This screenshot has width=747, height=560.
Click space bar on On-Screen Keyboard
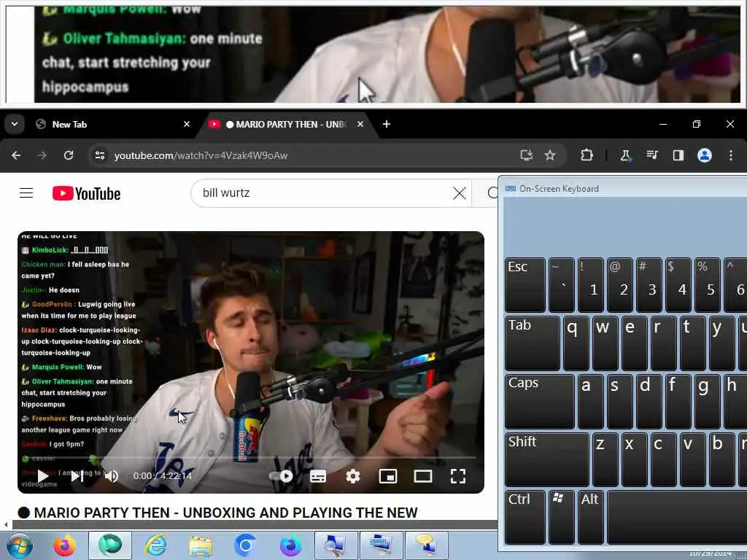point(677,517)
